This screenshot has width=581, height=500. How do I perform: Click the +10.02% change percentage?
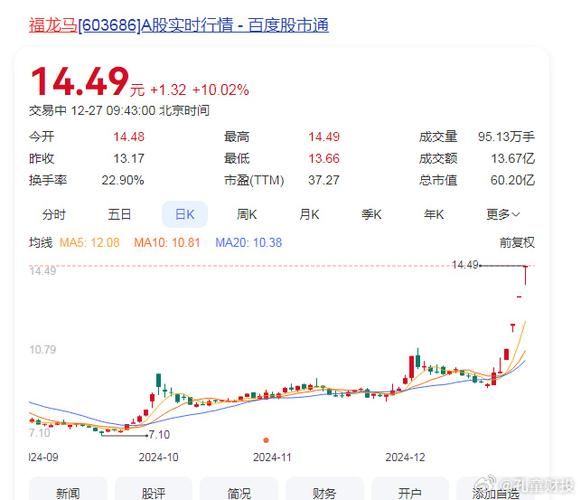pyautogui.click(x=221, y=90)
